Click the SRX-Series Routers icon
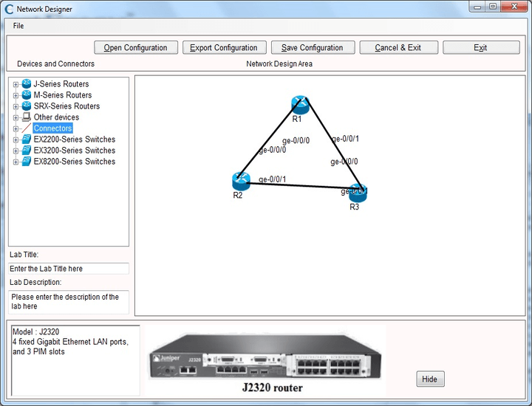The height and width of the screenshot is (406, 532). point(27,106)
